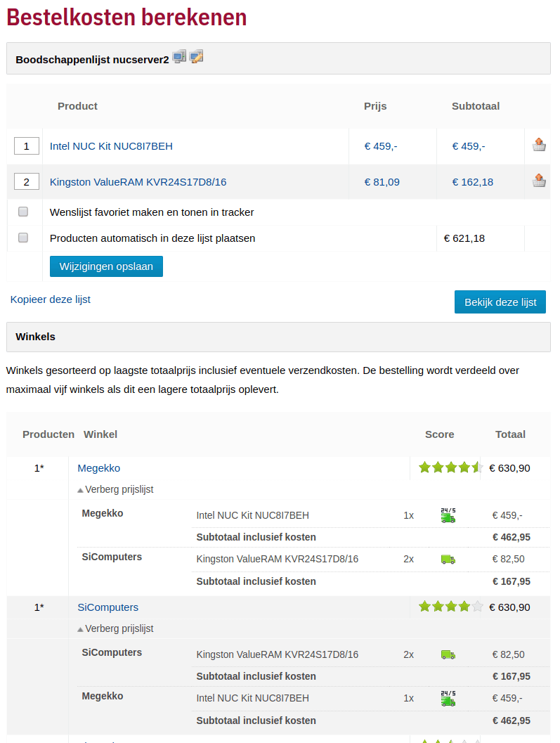
Task: Open Megekko shop link
Action: pyautogui.click(x=99, y=468)
